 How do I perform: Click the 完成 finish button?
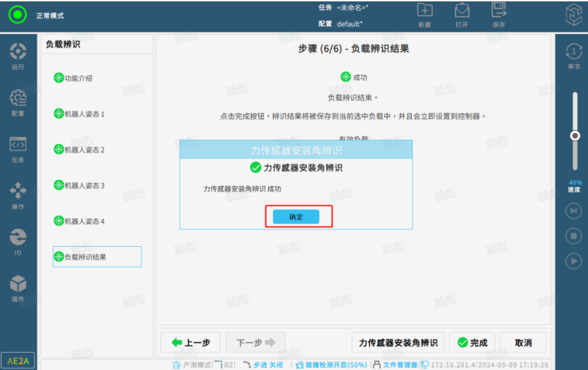pyautogui.click(x=472, y=342)
